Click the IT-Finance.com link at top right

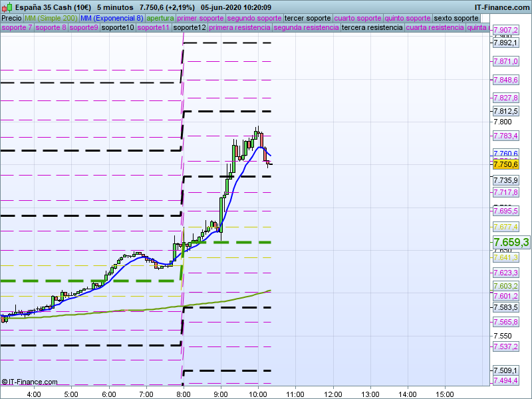501,7
